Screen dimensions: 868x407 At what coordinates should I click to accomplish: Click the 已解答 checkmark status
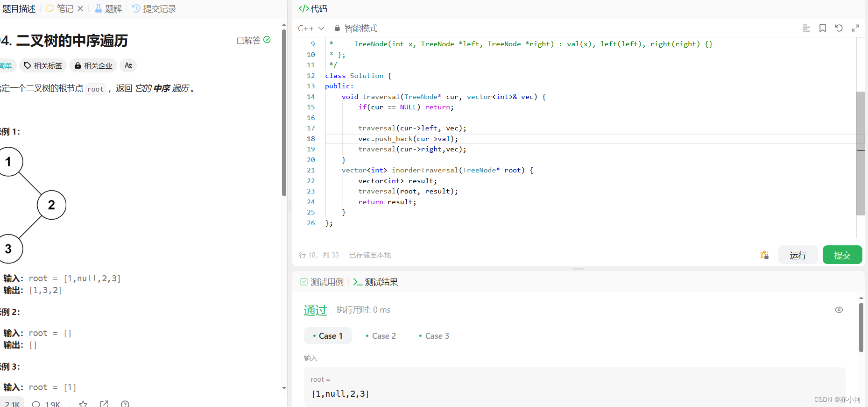pyautogui.click(x=254, y=40)
